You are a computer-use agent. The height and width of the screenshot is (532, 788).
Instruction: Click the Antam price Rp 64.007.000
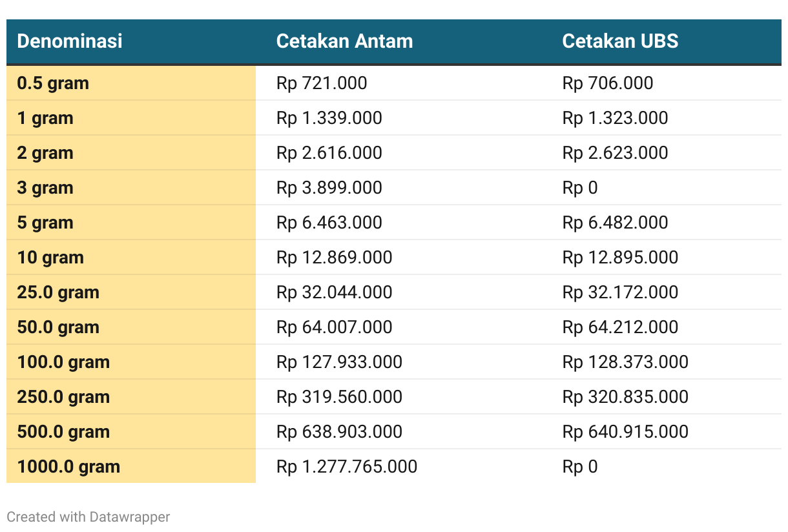pos(334,327)
